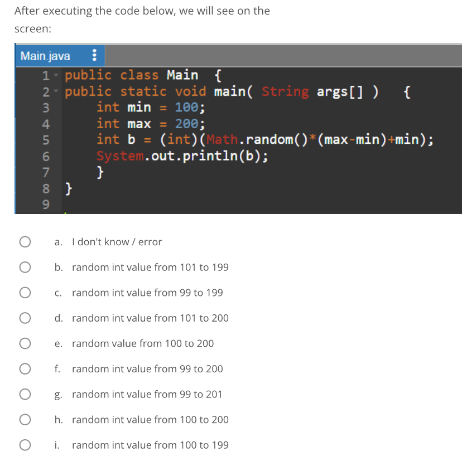Select answer h, random int from 100 to 200
The image size is (462, 476).
[25, 419]
